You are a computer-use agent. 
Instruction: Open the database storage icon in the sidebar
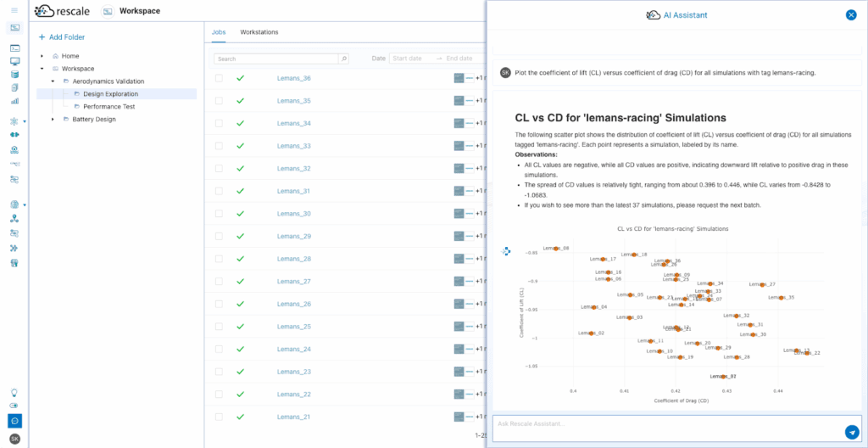click(14, 75)
